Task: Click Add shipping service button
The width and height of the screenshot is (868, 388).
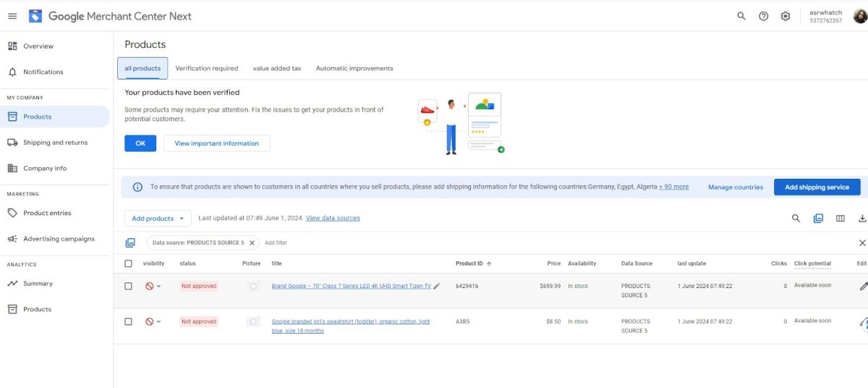Action: pos(817,187)
